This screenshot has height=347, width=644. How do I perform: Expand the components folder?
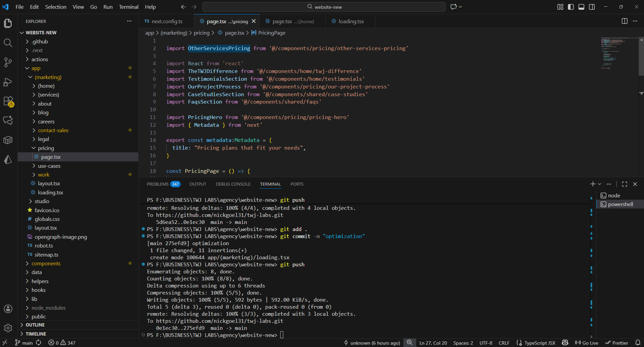click(46, 263)
